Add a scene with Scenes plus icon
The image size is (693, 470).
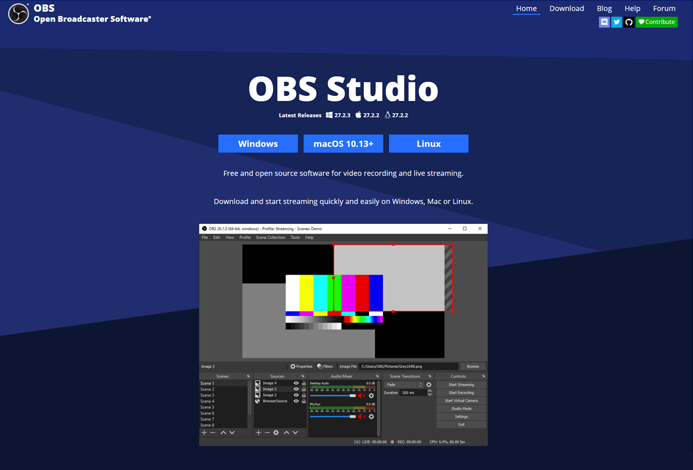point(204,432)
